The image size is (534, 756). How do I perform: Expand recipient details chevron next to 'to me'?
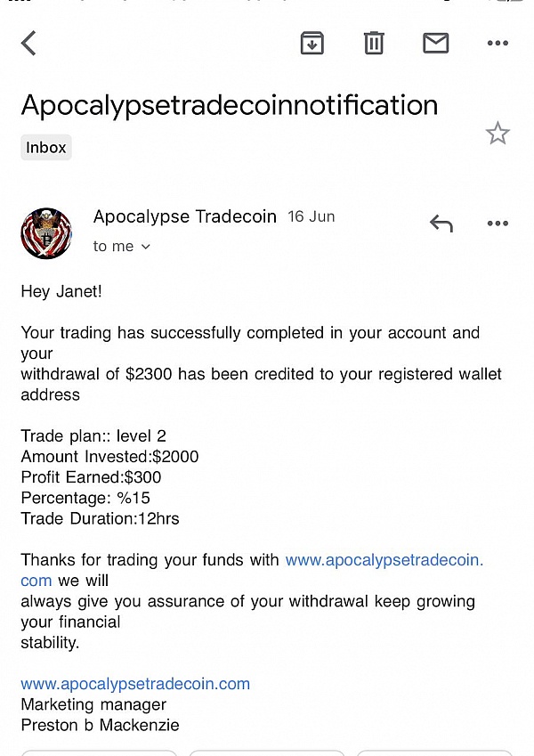pyautogui.click(x=146, y=247)
